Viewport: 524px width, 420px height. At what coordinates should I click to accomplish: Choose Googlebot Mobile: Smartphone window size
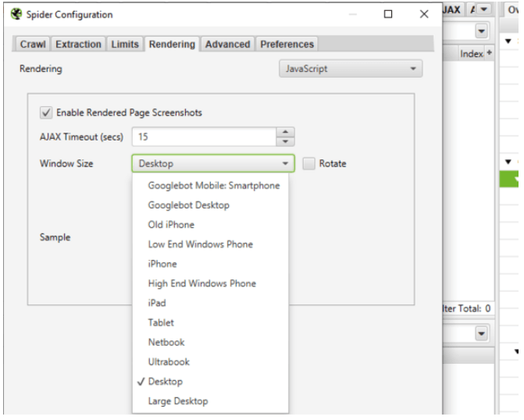point(213,186)
